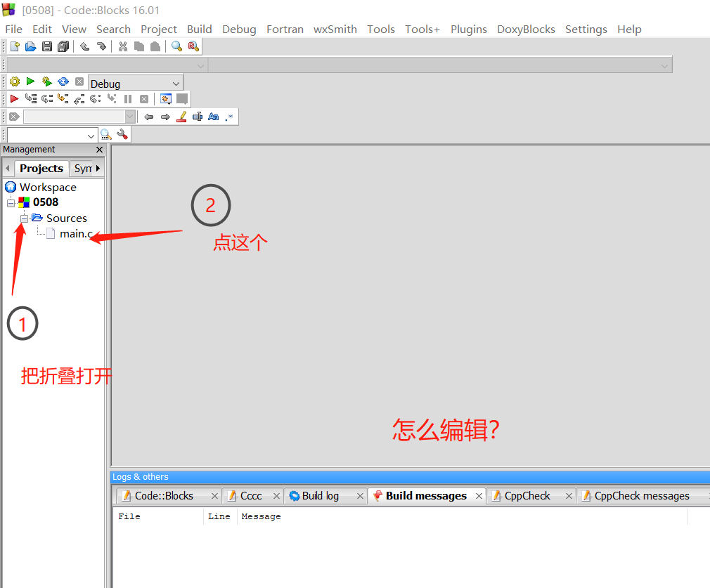Viewport: 710px width, 588px height.
Task: Click the Step Into debugger icon
Action: (x=63, y=98)
